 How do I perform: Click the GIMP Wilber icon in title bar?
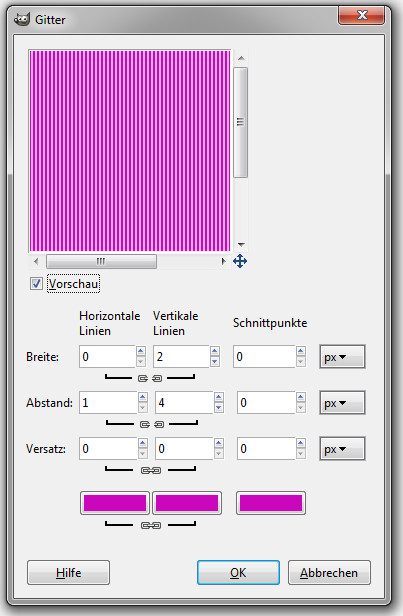pyautogui.click(x=22, y=19)
